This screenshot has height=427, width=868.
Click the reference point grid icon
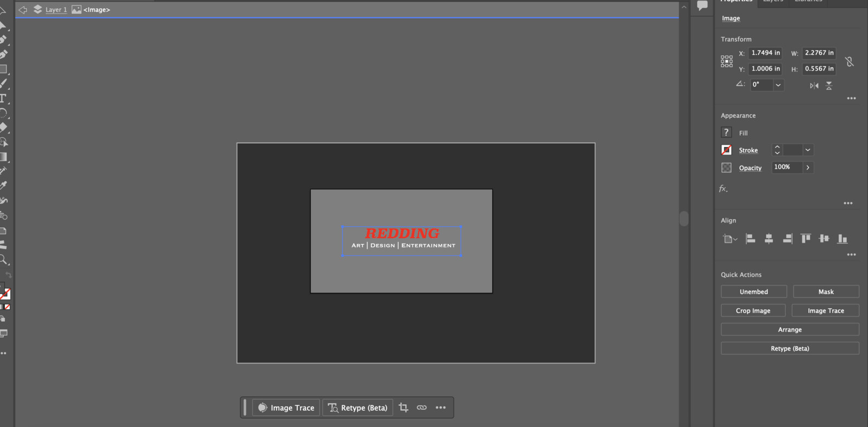726,61
